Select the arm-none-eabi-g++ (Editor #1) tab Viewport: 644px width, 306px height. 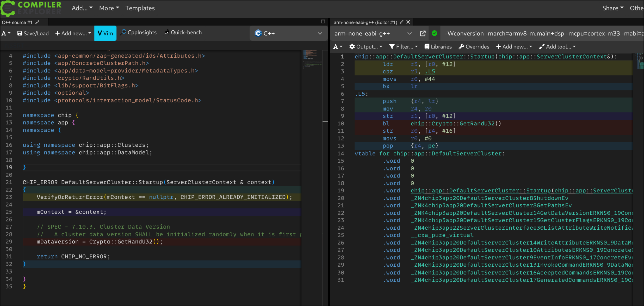point(365,22)
